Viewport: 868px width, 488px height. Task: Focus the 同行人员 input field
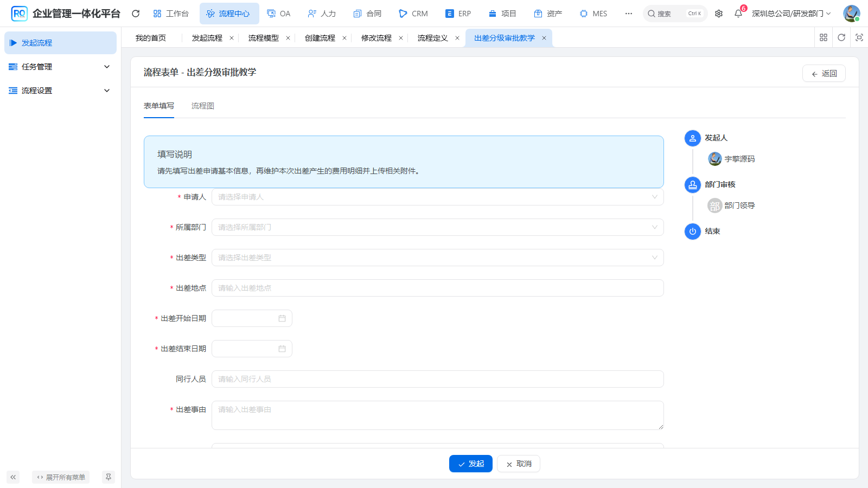[438, 379]
